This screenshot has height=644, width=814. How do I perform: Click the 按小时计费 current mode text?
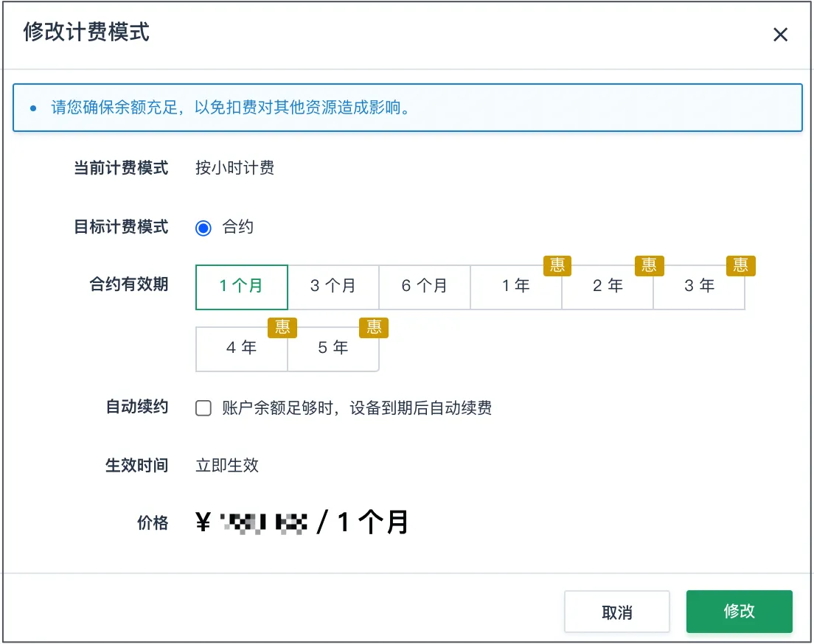[234, 167]
